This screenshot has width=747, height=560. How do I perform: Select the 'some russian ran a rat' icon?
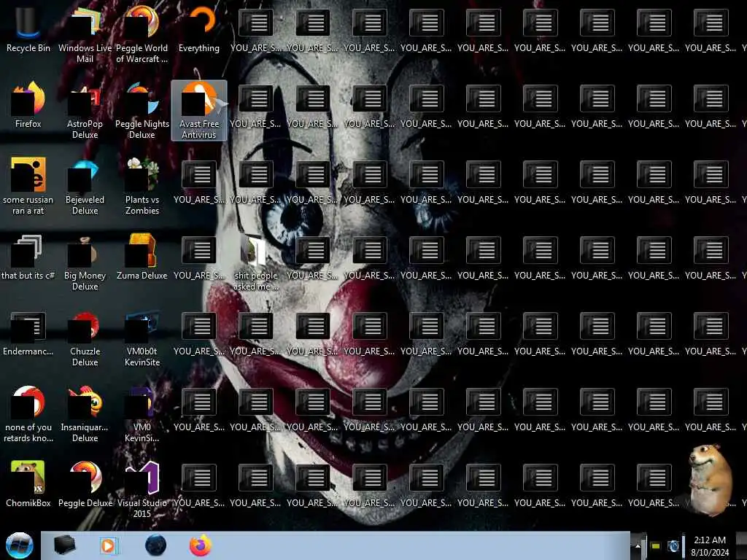[28, 186]
